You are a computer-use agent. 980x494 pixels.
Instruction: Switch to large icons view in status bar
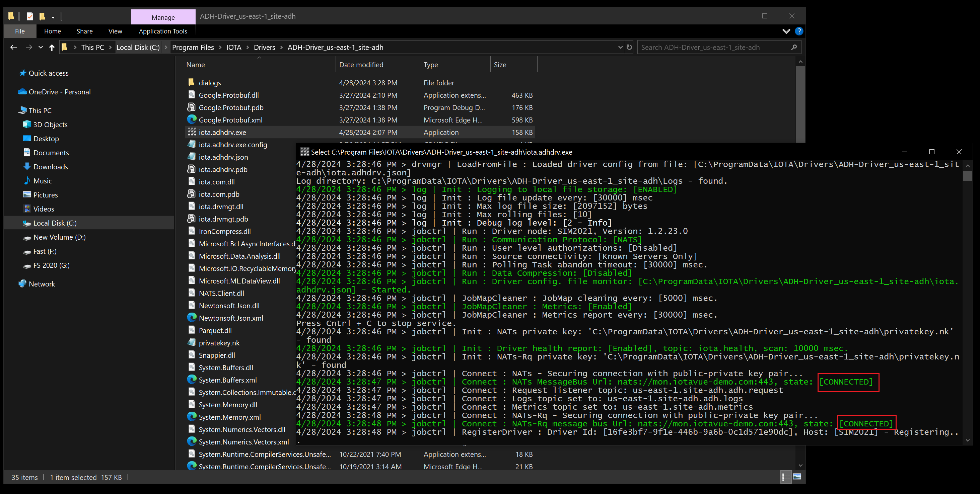tap(797, 477)
